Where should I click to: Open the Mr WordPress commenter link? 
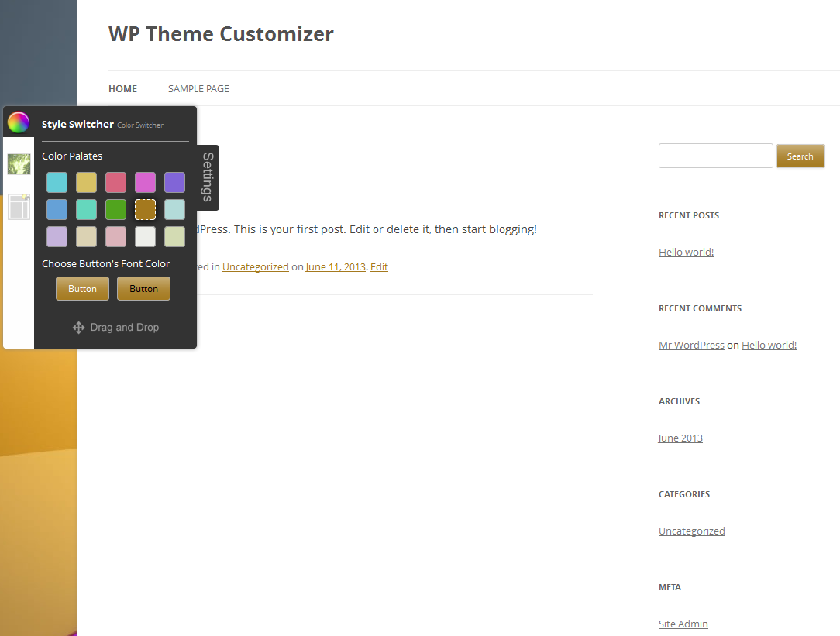tap(691, 346)
